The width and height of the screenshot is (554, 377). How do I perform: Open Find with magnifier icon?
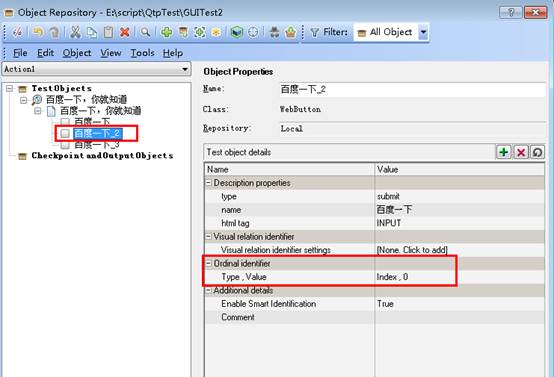coord(145,32)
